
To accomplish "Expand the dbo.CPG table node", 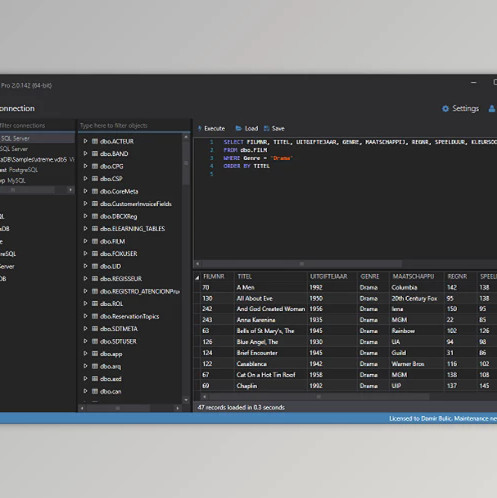I will click(x=86, y=166).
